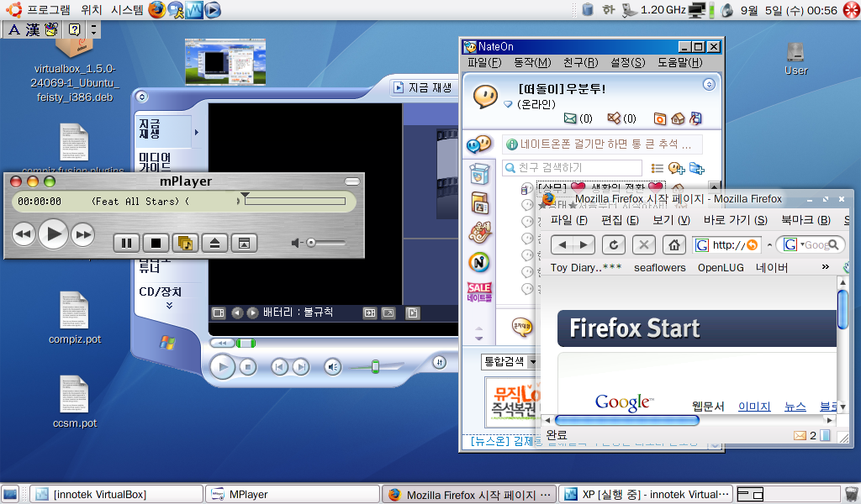Click the User drive desktop icon
Viewport: 861px width, 504px height.
coord(795,59)
